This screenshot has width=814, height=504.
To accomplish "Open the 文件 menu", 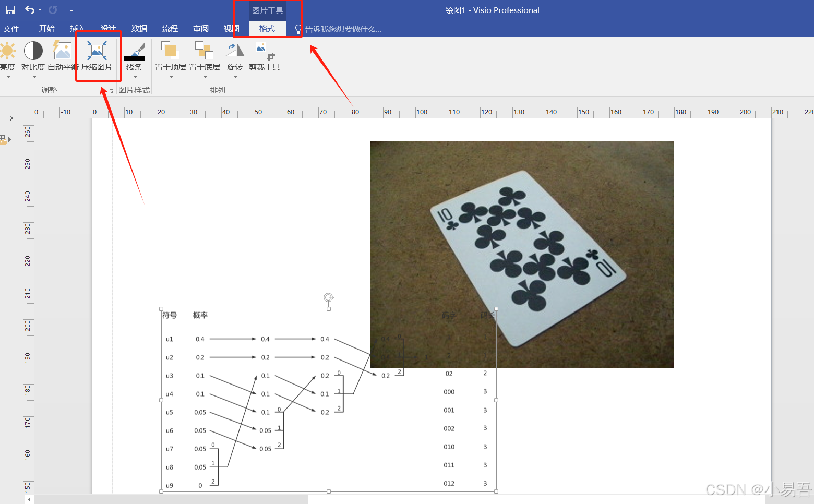I will [11, 29].
